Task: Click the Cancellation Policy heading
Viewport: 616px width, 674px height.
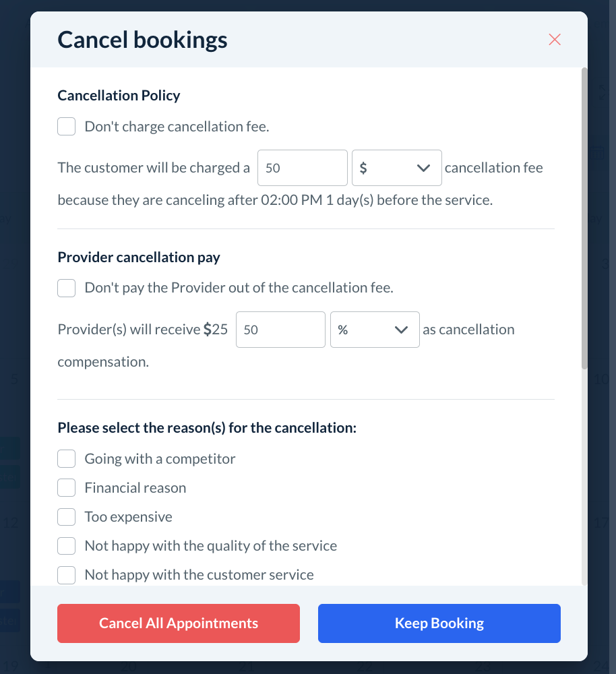Action: point(119,95)
